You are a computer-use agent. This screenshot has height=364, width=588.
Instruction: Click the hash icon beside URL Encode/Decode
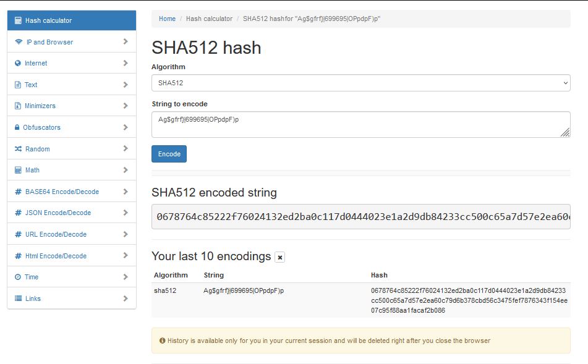[x=18, y=234]
